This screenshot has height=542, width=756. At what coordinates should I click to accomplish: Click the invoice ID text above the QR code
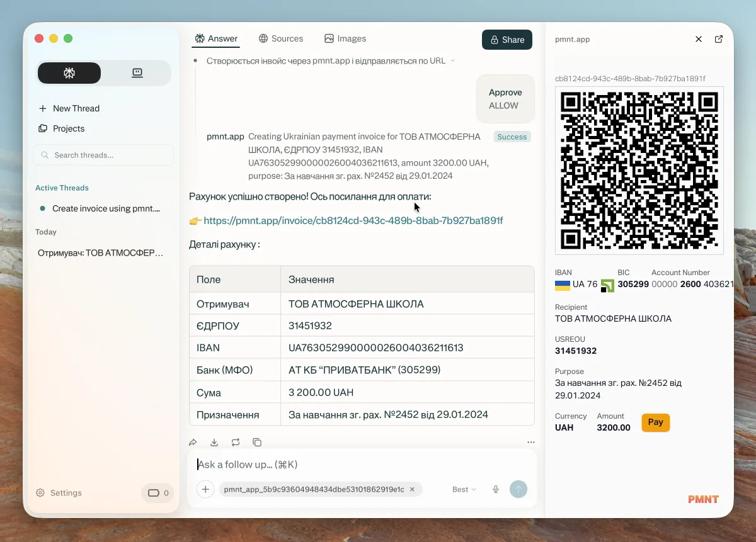point(630,79)
